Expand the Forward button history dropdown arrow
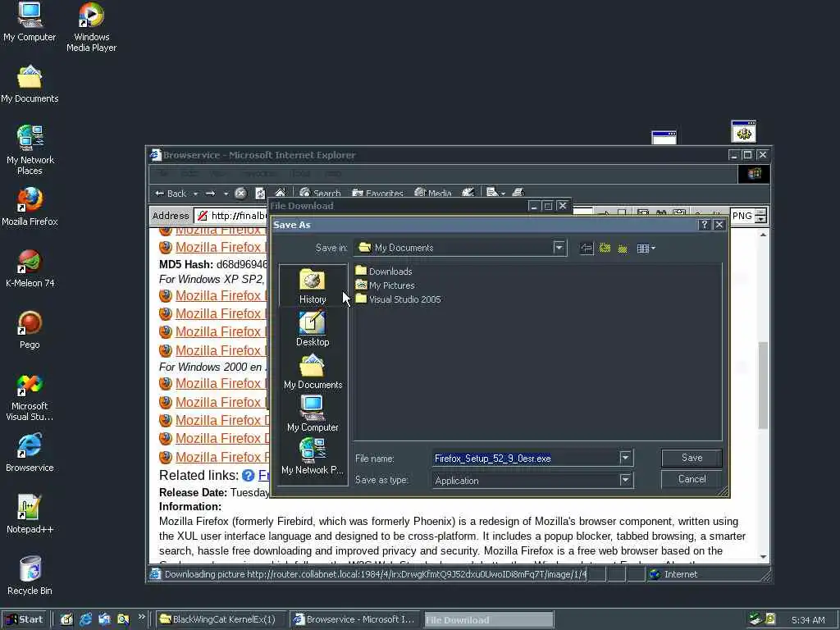The height and width of the screenshot is (630, 840). coord(226,194)
